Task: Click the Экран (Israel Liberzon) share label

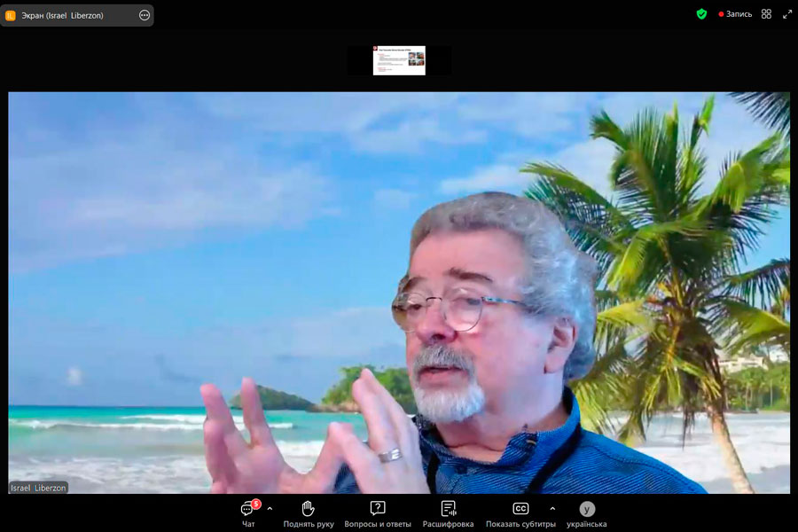Action: [x=62, y=15]
